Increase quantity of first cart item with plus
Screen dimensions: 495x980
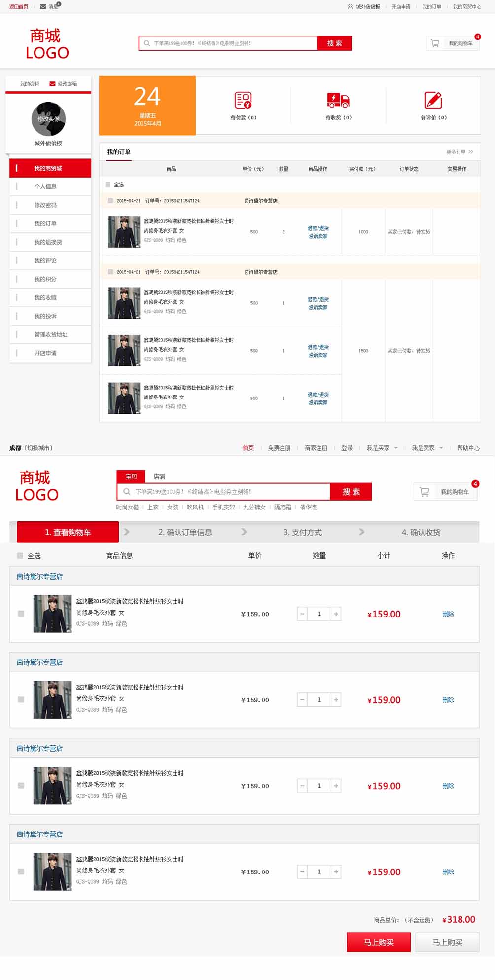pyautogui.click(x=336, y=614)
